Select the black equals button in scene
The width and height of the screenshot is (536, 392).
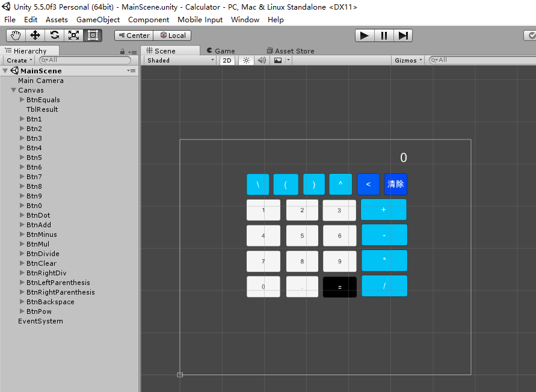click(x=340, y=287)
